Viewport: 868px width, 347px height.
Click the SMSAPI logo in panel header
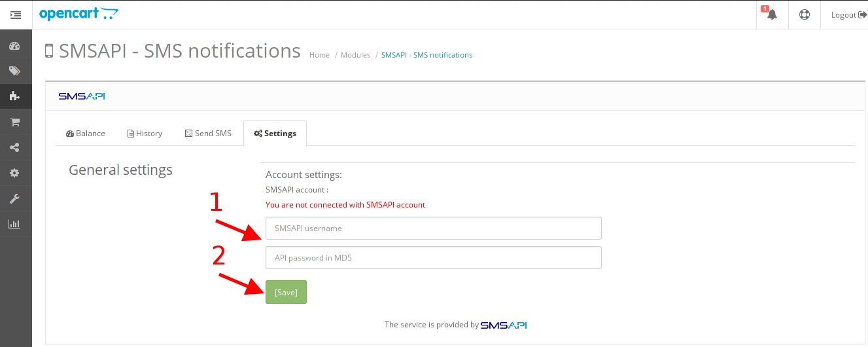click(x=82, y=96)
